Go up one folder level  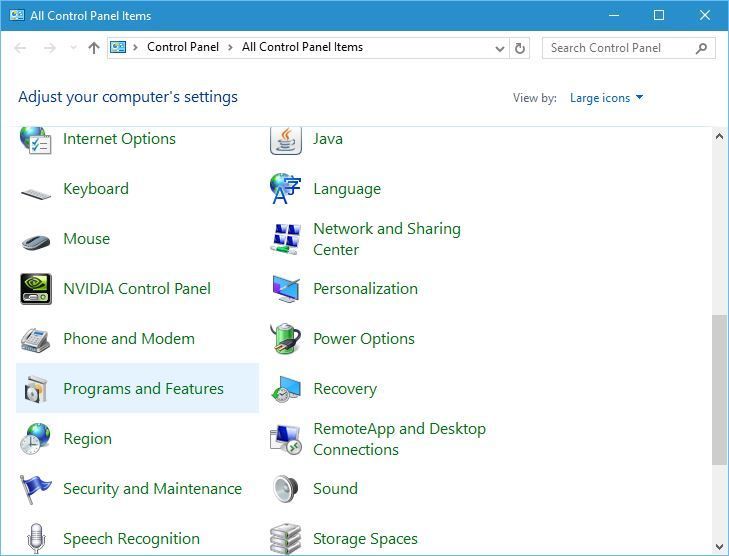tap(94, 48)
